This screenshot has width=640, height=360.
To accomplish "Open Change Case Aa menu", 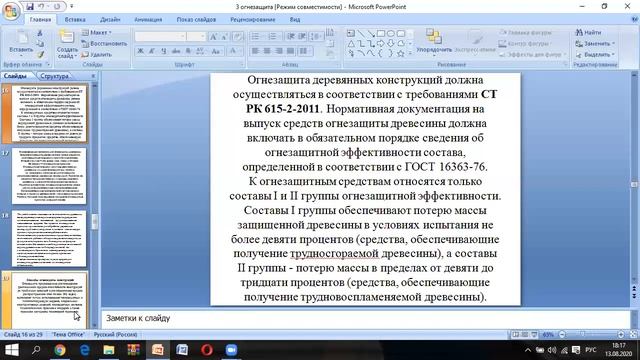I will click(x=216, y=51).
